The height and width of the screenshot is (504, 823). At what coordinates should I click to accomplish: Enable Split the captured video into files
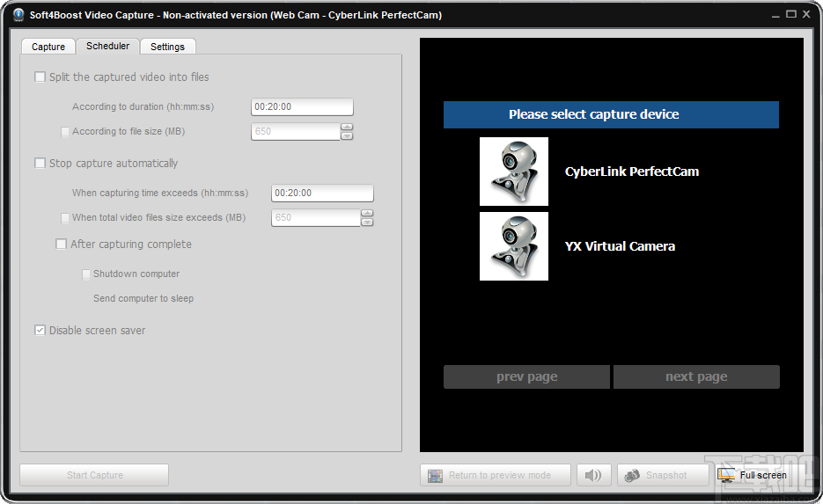[40, 77]
